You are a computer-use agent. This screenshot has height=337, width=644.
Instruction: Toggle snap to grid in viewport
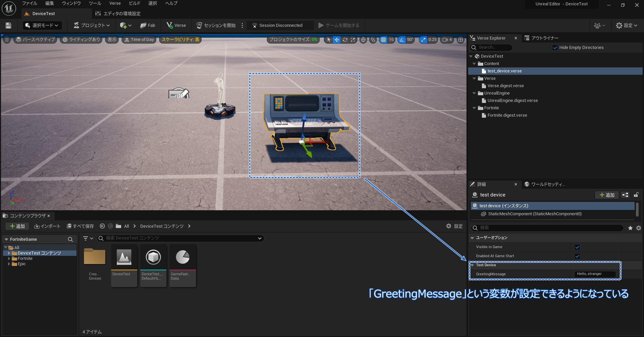(x=384, y=40)
